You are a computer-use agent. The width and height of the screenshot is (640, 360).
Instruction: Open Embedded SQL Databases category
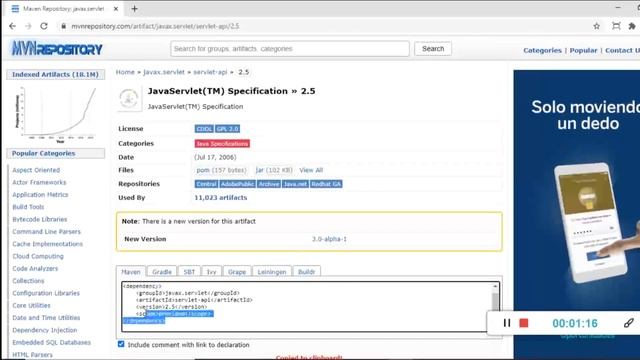pos(51,342)
